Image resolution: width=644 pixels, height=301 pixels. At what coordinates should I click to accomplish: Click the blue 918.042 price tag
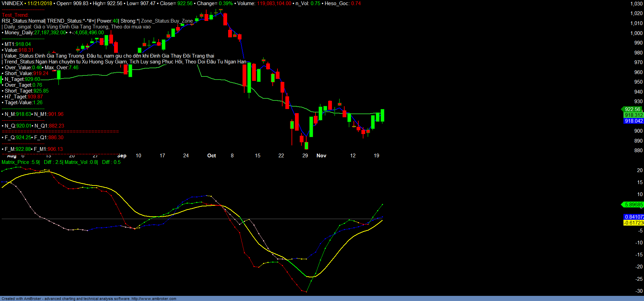pos(633,121)
